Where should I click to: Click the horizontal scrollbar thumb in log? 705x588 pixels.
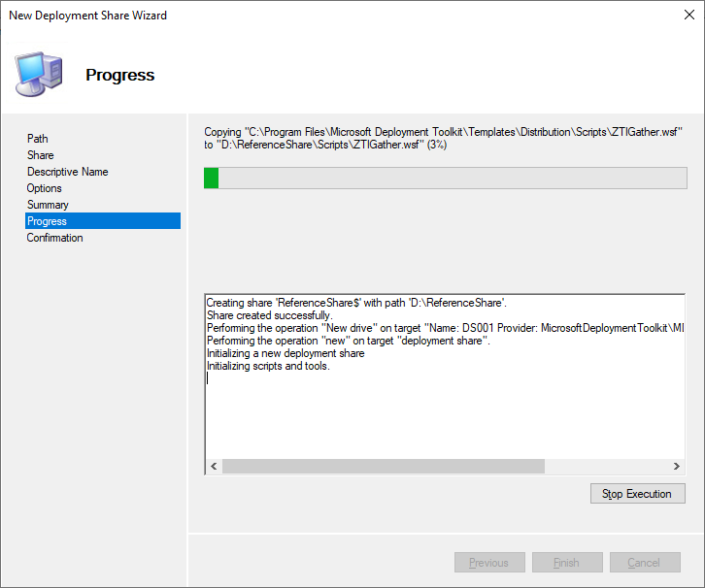384,467
